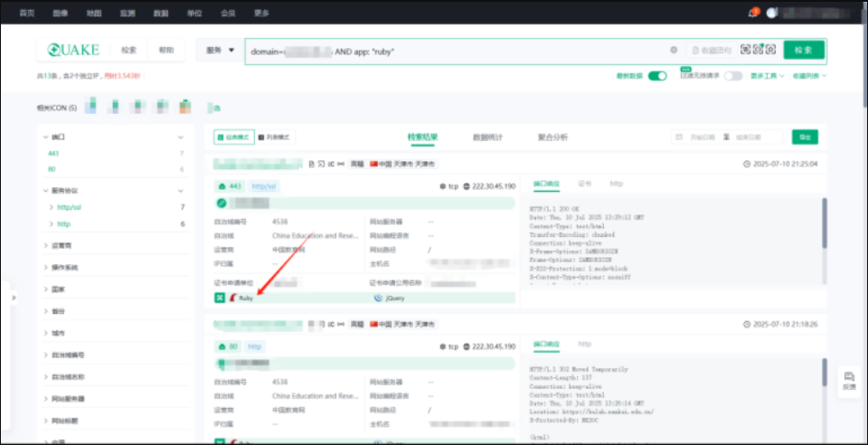Filter by port 443 in the sidebar

click(53, 154)
